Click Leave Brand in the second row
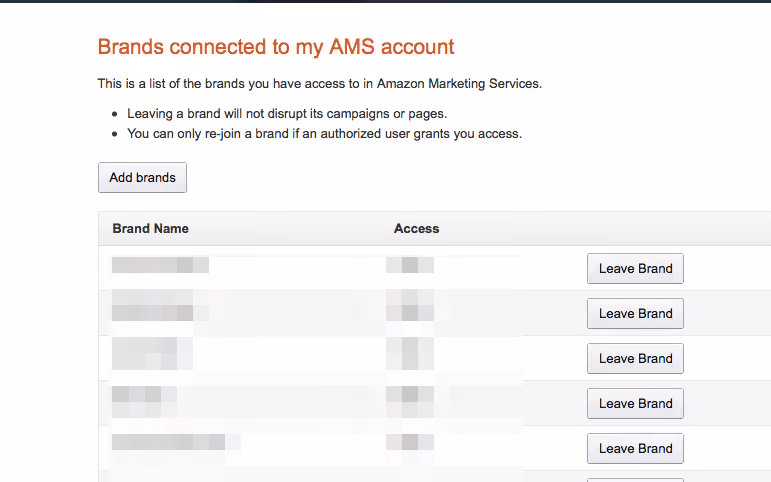 click(x=635, y=313)
